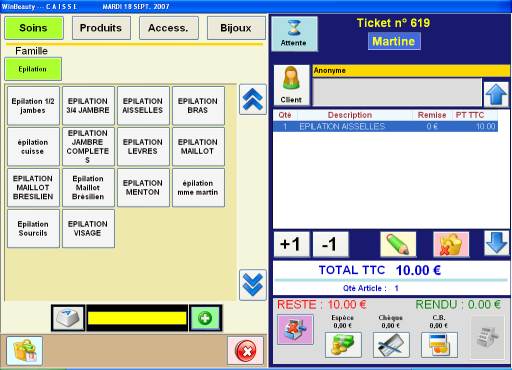Pay with Espèce cash icon
Image resolution: width=512 pixels, height=370 pixels.
343,345
